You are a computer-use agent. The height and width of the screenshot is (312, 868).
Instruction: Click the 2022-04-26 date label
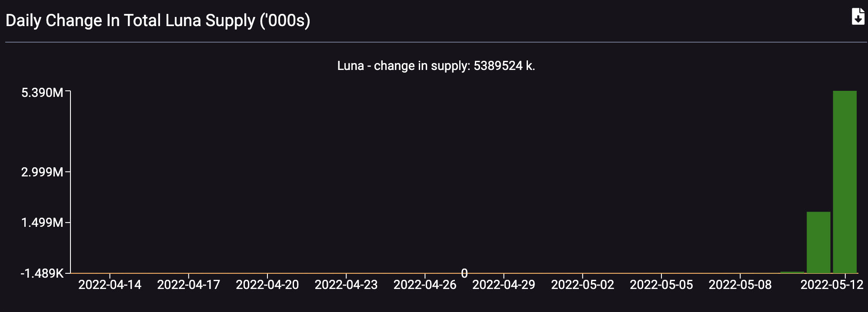click(425, 285)
